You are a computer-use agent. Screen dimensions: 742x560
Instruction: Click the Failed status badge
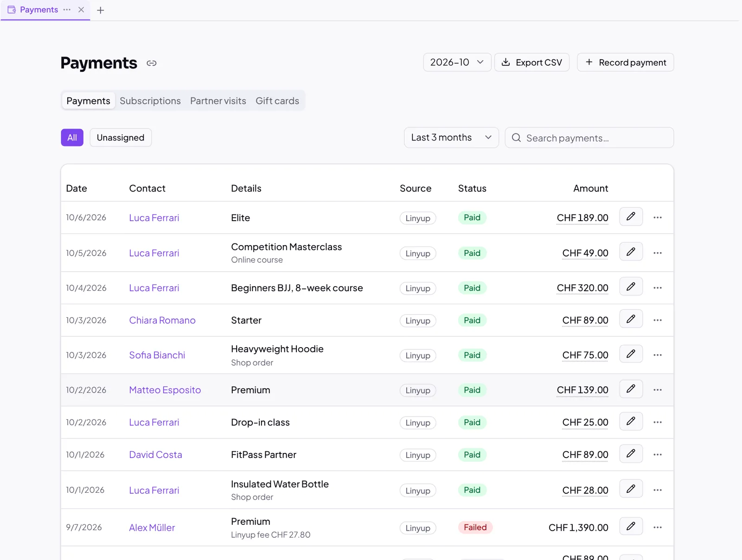pos(475,528)
